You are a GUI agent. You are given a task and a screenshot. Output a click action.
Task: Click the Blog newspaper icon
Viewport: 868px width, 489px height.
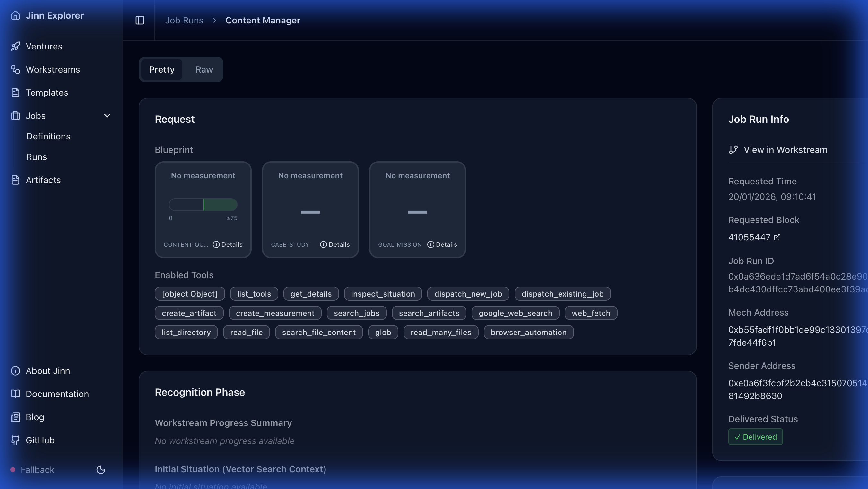click(x=15, y=417)
